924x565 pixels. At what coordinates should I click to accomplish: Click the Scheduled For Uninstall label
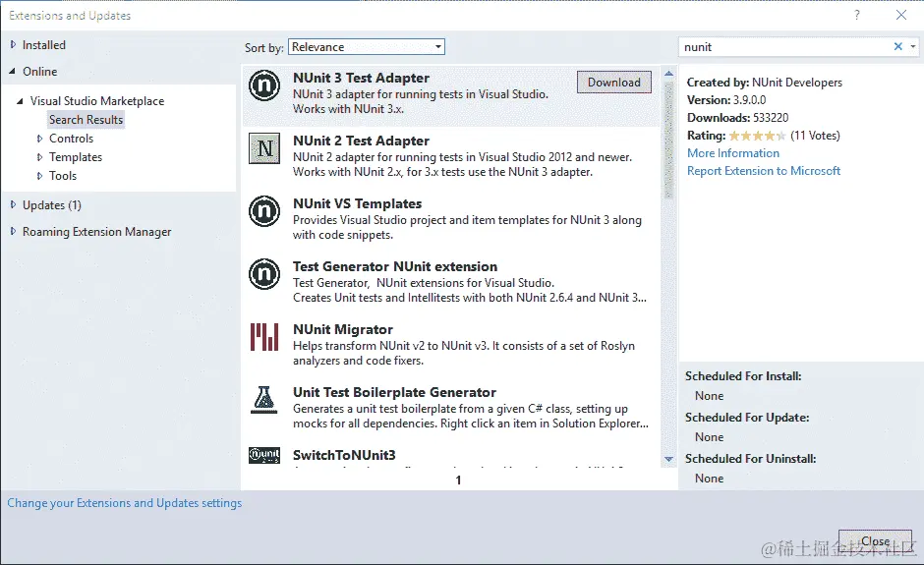click(751, 458)
